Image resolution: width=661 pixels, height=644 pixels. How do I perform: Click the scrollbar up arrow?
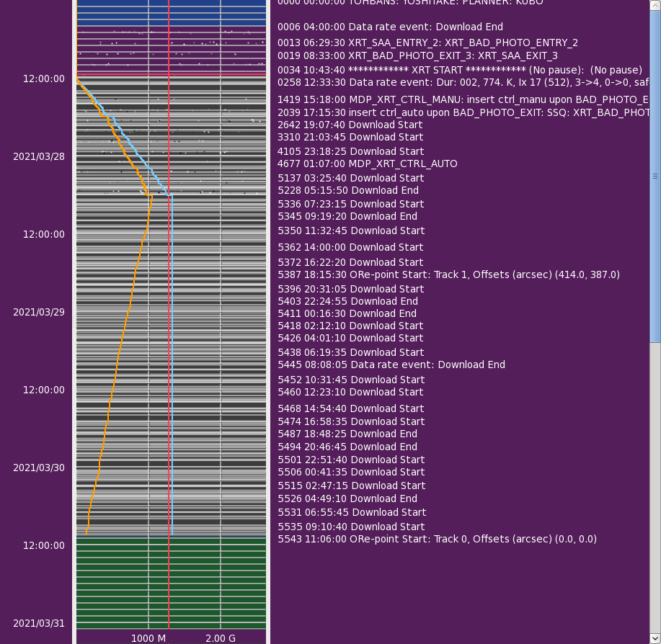click(x=655, y=4)
